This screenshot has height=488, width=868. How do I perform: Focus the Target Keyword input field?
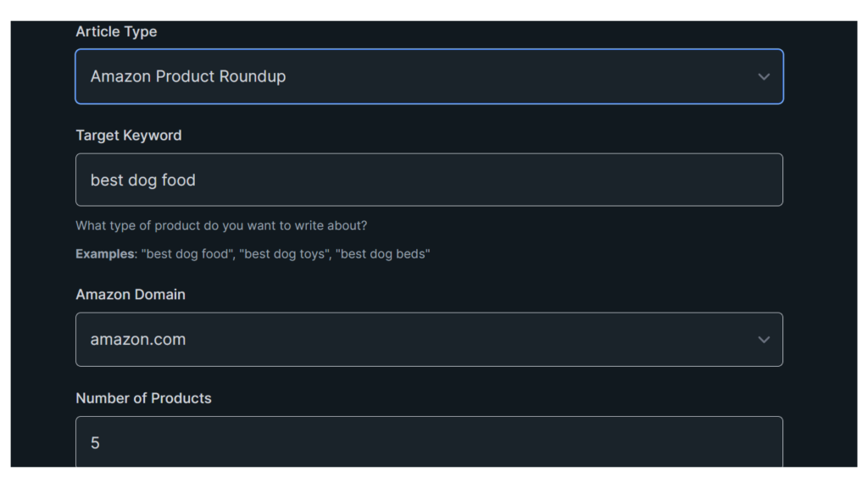(x=428, y=180)
